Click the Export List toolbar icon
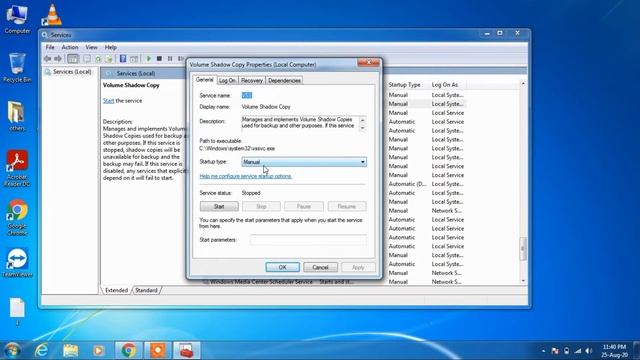The height and width of the screenshot is (360, 640). coord(109,59)
